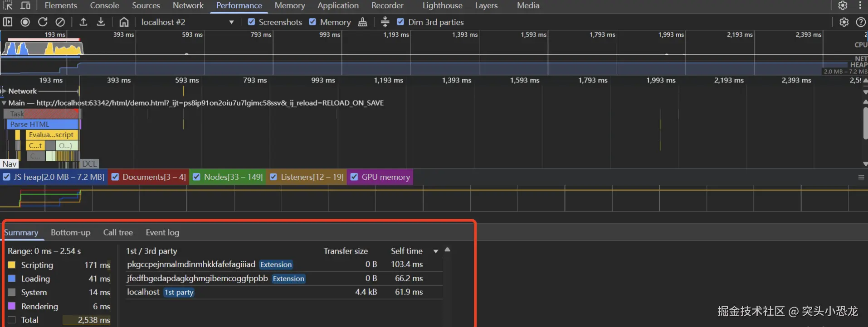Clear the performance recording
Screen dimensions: 868x327
[x=60, y=22]
